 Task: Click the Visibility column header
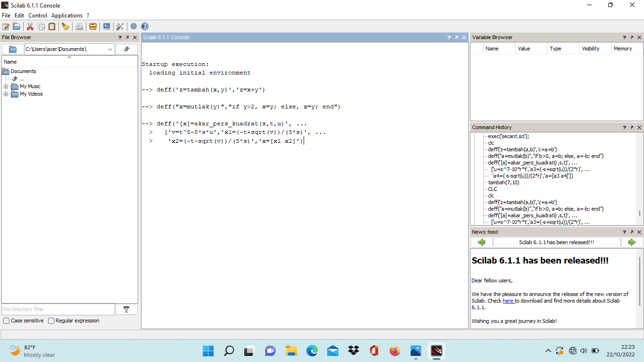click(595, 49)
